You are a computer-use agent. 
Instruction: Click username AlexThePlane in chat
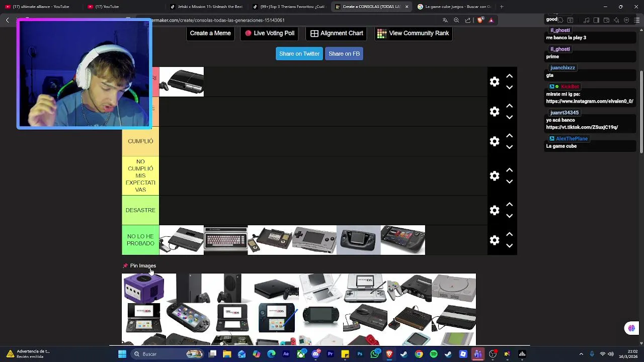point(572,139)
